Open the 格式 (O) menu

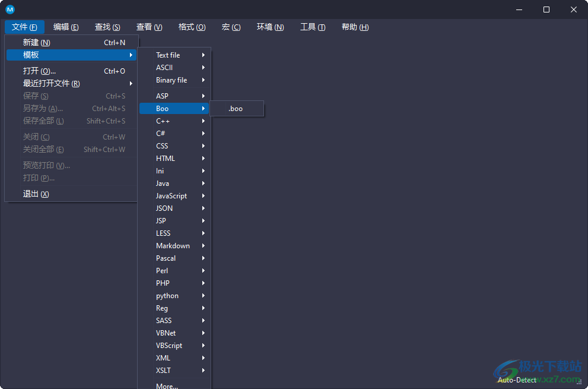(192, 27)
